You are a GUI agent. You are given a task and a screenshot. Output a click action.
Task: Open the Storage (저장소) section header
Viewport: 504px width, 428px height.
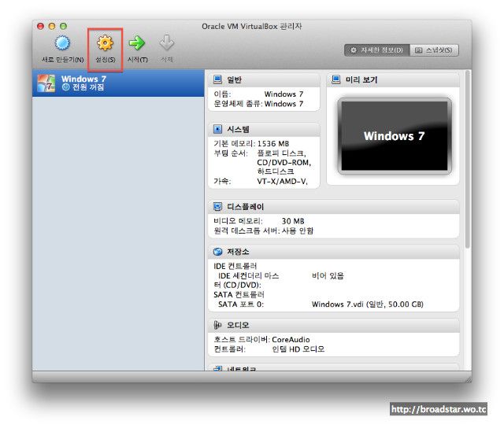click(334, 252)
